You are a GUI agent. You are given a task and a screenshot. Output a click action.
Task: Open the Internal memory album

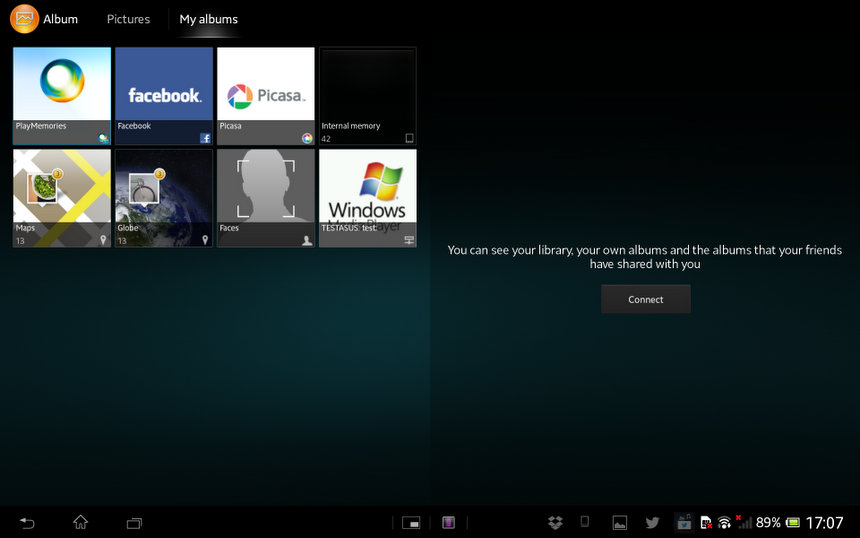(x=368, y=96)
